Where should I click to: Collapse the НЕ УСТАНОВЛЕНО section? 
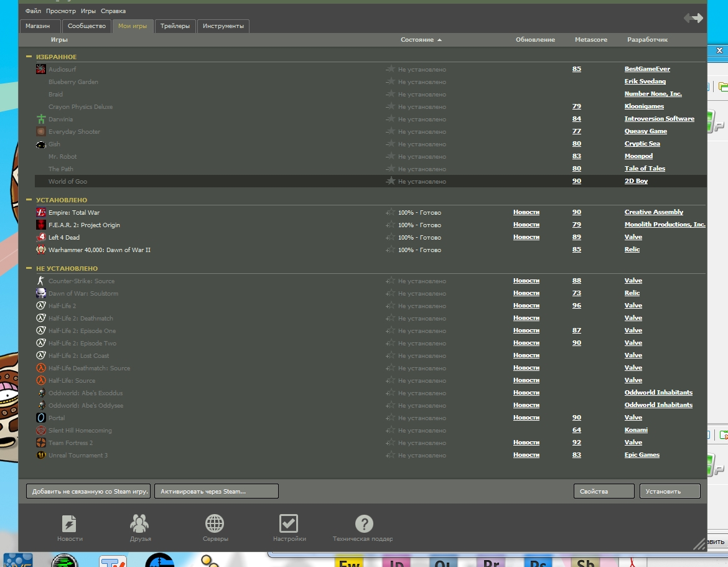[29, 268]
